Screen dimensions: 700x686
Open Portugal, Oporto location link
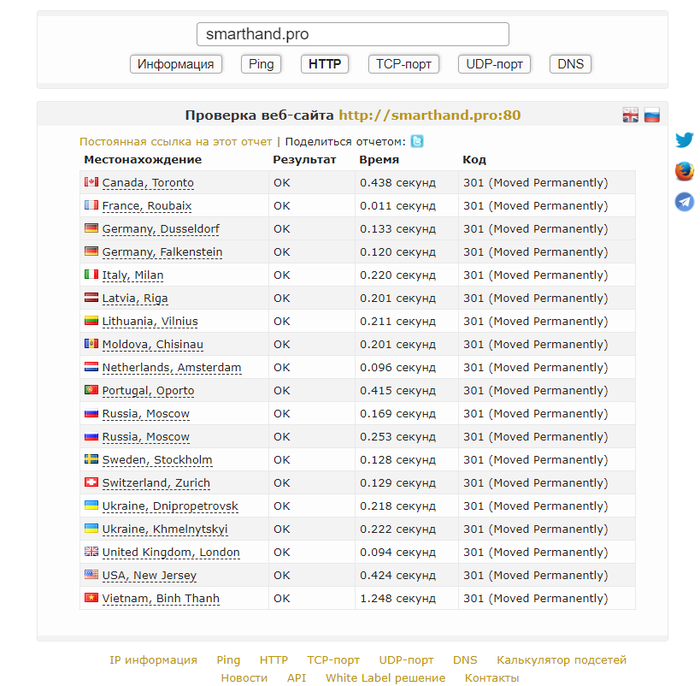coord(148,391)
